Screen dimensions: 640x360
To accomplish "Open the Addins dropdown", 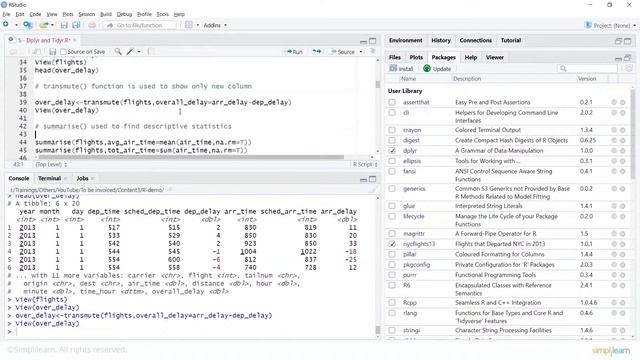I will [215, 25].
